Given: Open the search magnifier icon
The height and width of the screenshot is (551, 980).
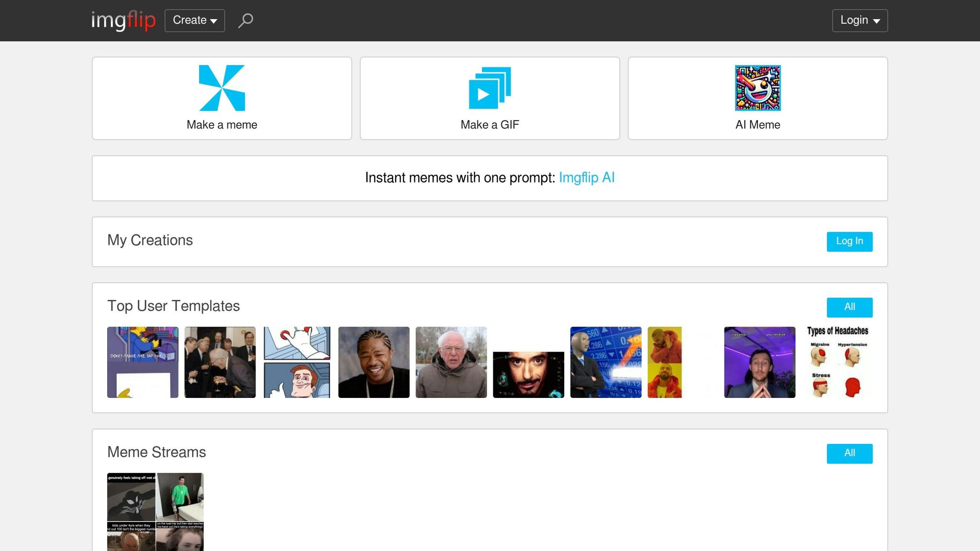Looking at the screenshot, I should (x=245, y=21).
